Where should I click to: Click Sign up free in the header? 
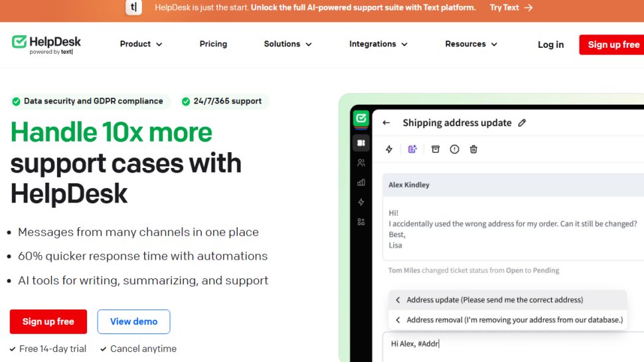pos(612,45)
